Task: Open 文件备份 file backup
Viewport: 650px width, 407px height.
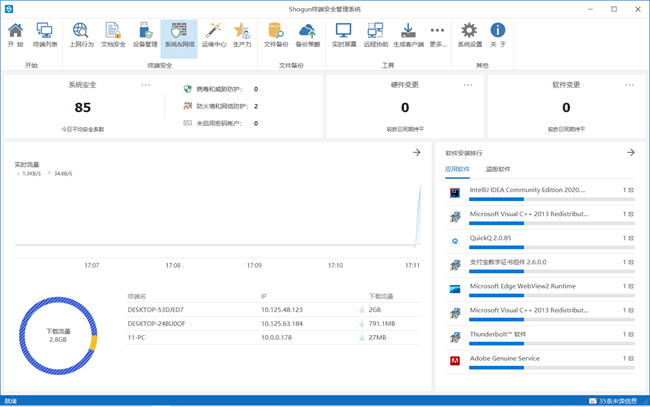Action: point(275,36)
